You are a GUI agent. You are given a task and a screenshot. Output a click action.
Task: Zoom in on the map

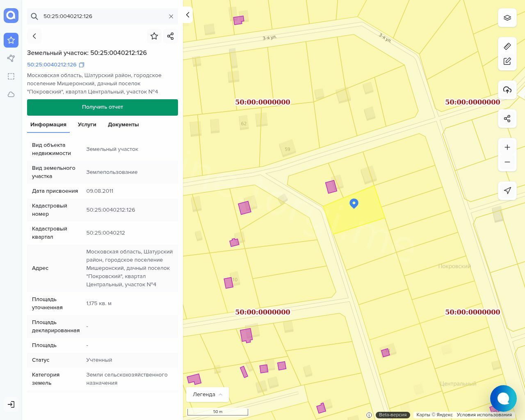pos(507,147)
